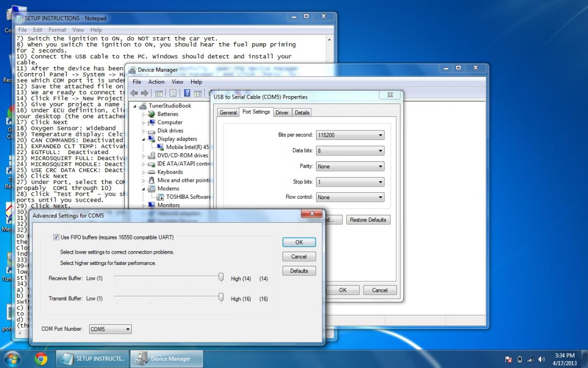Screen dimensions: 588x368
Task: Uncheck the Use FIFO buffers checkbox
Action: coord(56,237)
